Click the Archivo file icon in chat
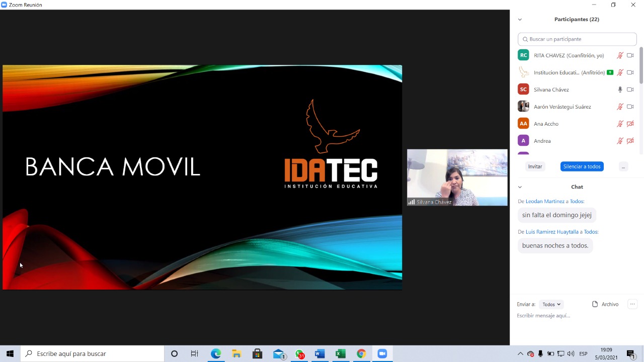This screenshot has height=362, width=644. coord(595,304)
